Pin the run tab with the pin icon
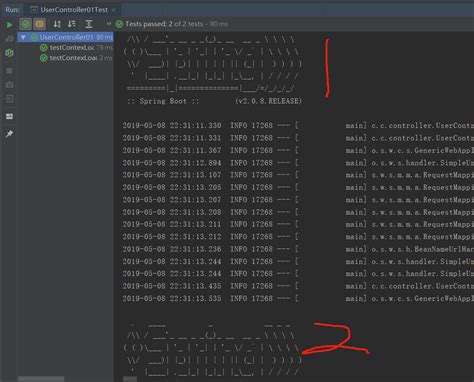This screenshot has height=382, width=474. [9, 134]
